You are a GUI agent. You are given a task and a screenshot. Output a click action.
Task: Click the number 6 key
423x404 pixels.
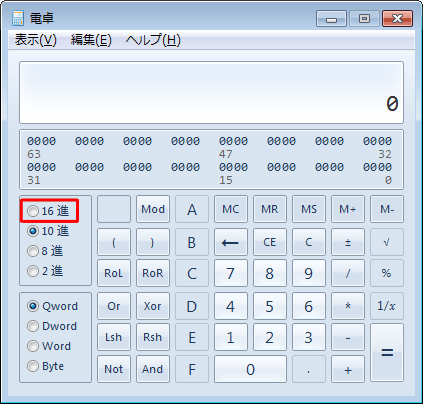pos(309,306)
